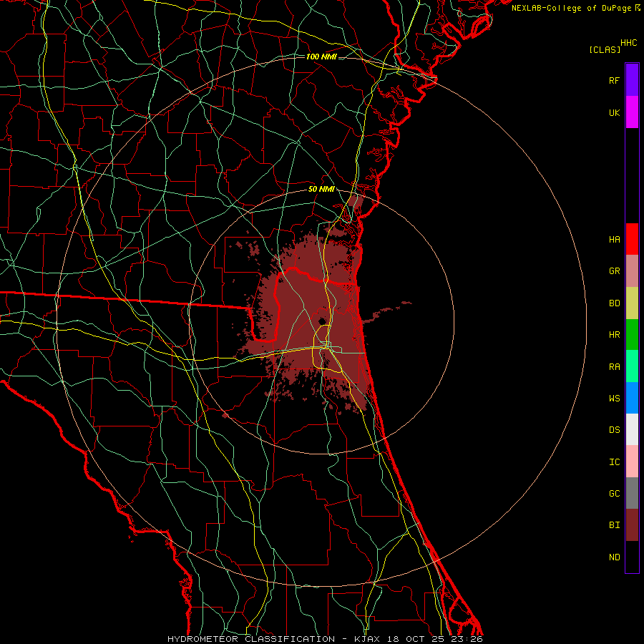The width and height of the screenshot is (644, 644).
Task: Choose the GC gray legend swatch
Action: tap(632, 493)
